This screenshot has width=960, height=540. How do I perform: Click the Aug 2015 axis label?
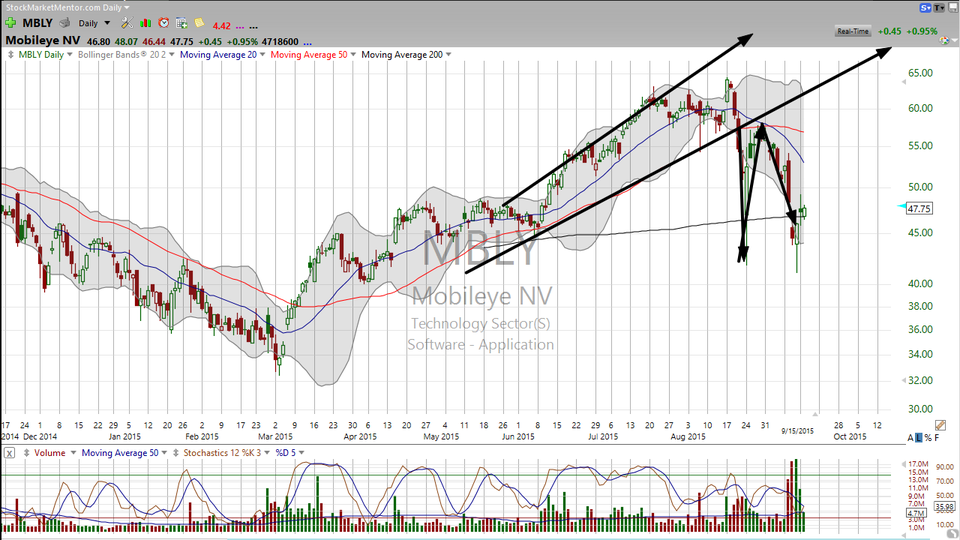tap(688, 437)
